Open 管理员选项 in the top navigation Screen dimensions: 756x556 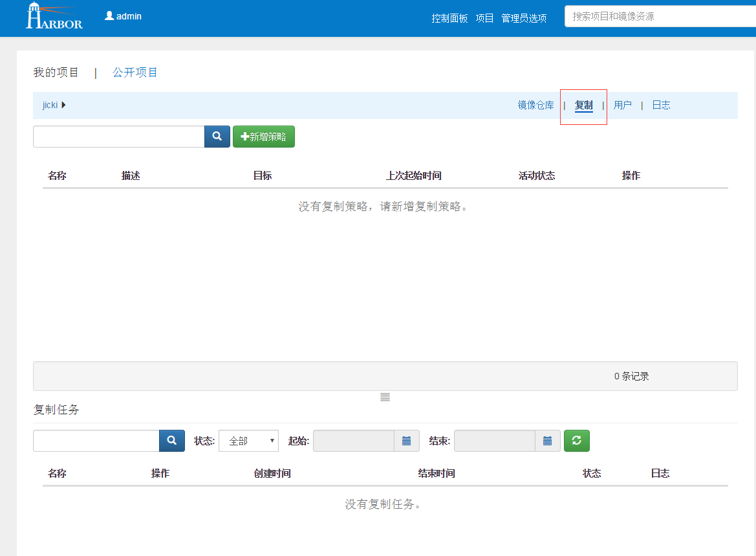(524, 18)
